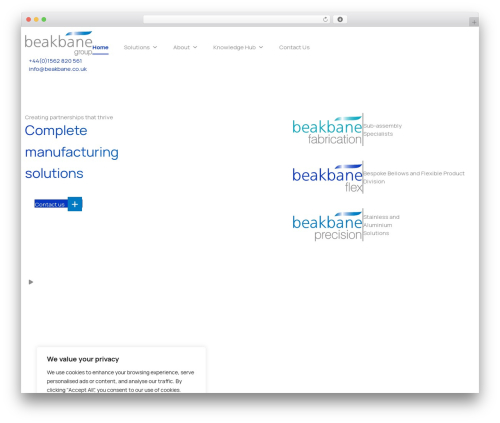Select Sub-assembly Specialists text
Image resolution: width=500 pixels, height=423 pixels.
point(382,130)
